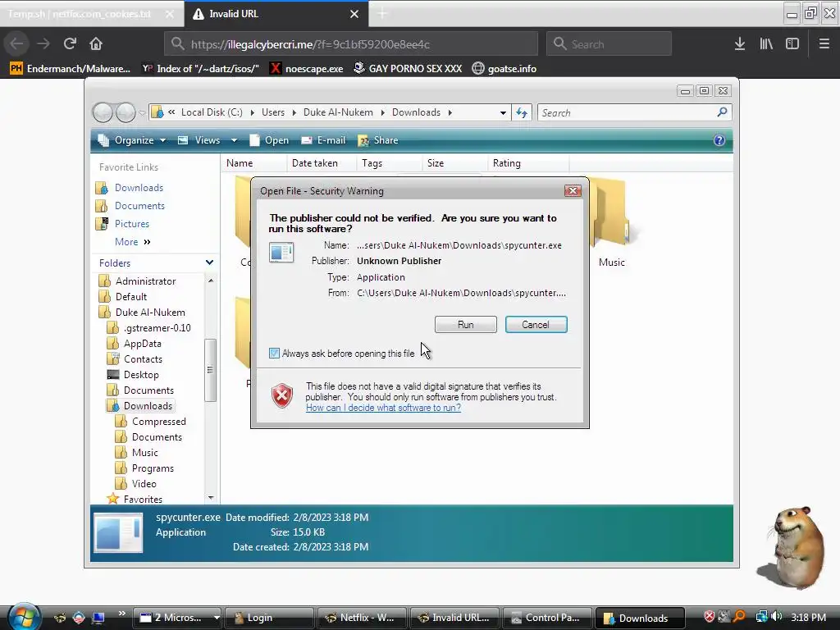840x630 pixels.
Task: Open the Organize menu
Action: tap(132, 140)
